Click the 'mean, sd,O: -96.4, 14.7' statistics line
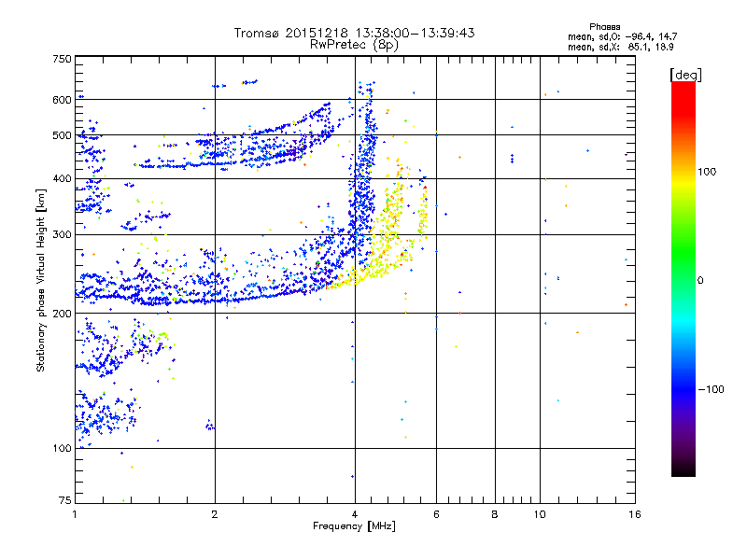Image resolution: width=747 pixels, height=560 pixels. 622,36
